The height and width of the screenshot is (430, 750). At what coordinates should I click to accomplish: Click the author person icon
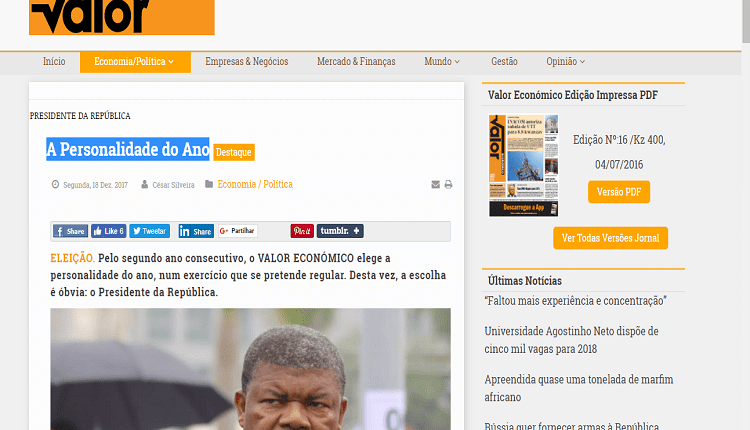(144, 184)
